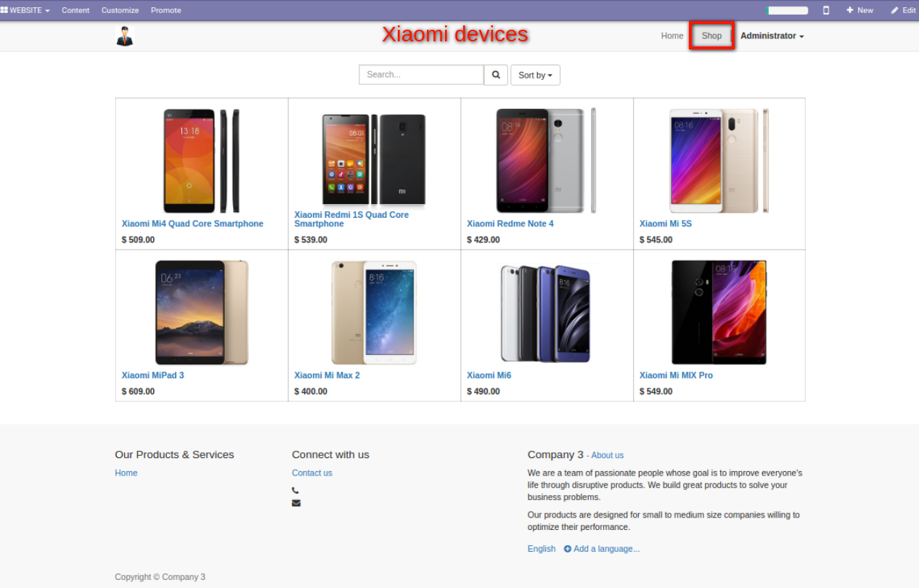919x588 pixels.
Task: Open the mobile preview phone icon
Action: (826, 10)
